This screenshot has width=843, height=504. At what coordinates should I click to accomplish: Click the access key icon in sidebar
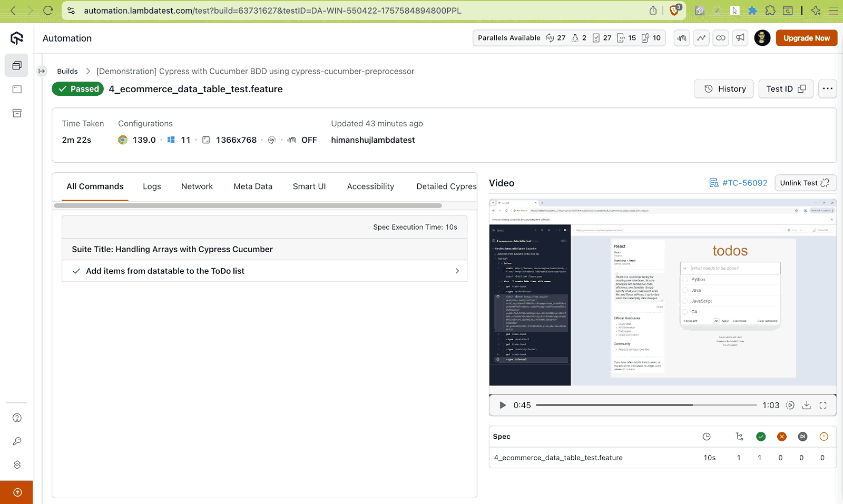(x=16, y=441)
